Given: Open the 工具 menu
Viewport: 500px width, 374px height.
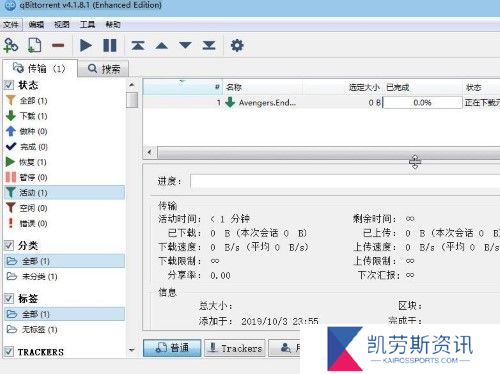Looking at the screenshot, I should click(x=87, y=25).
